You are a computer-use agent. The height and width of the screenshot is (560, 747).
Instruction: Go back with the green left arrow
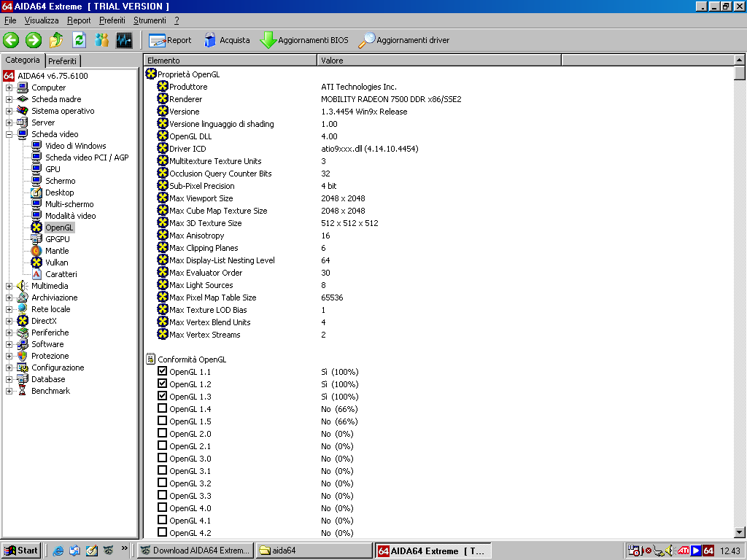click(11, 40)
